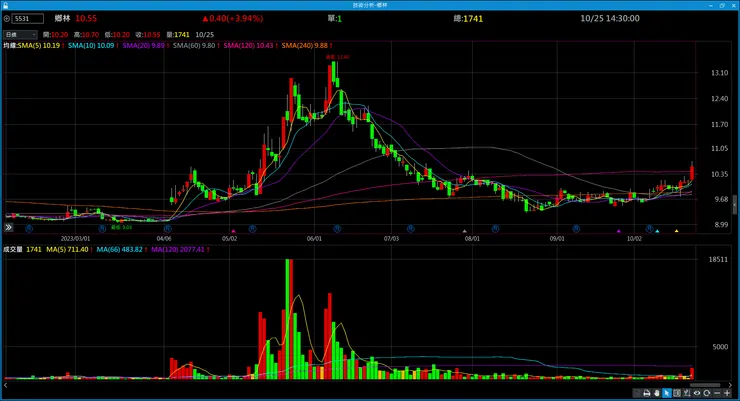Click the monthly marker near 07/03
The height and width of the screenshot is (401, 740).
411,228
